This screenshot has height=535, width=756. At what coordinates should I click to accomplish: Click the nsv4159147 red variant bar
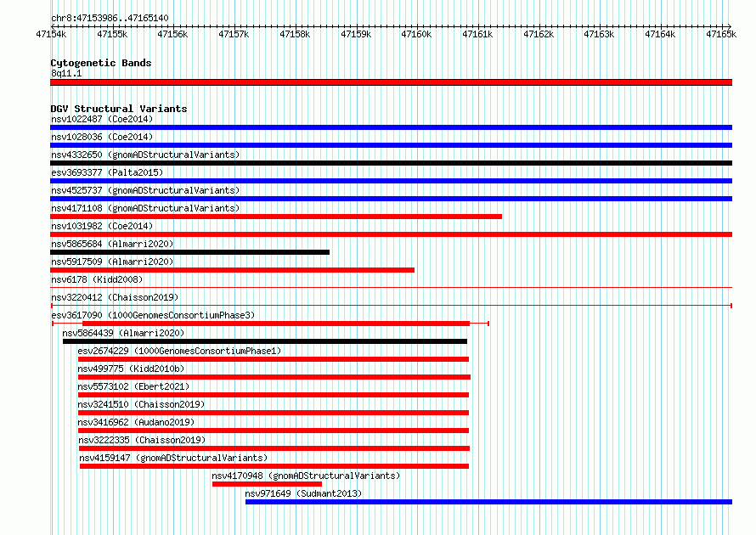click(x=274, y=466)
